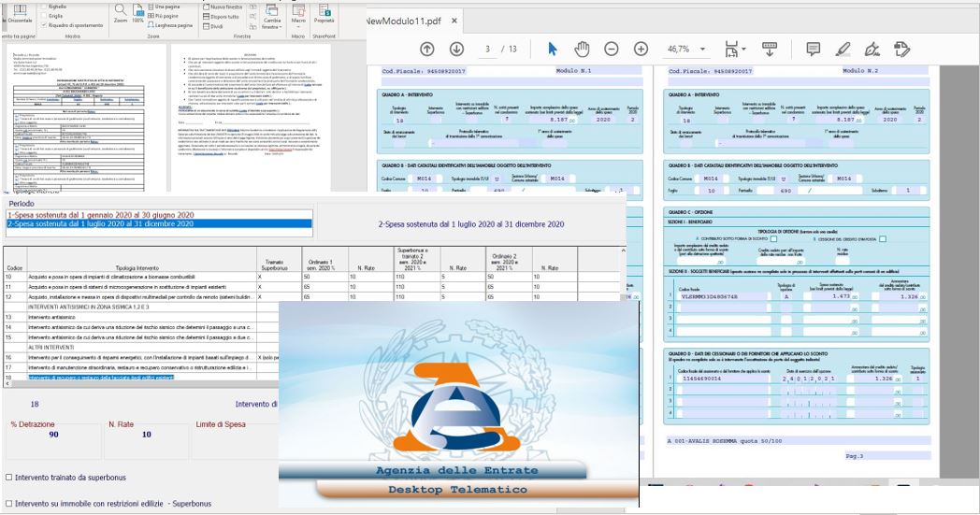Screen dimensions: 980x515
Task: Choose Più pagine view in Word
Action: click(164, 16)
